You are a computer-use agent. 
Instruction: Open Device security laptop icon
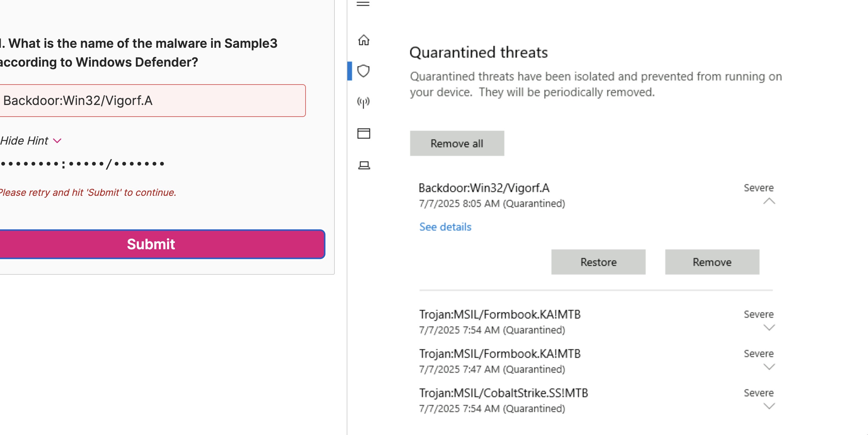(364, 165)
